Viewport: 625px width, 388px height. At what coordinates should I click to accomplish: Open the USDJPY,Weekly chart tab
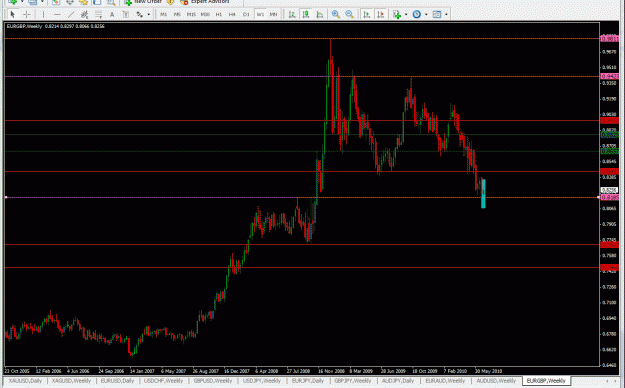[261, 381]
